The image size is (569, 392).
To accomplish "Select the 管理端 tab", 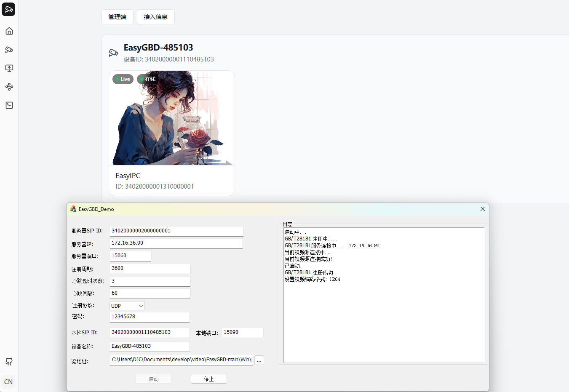I will click(x=118, y=17).
